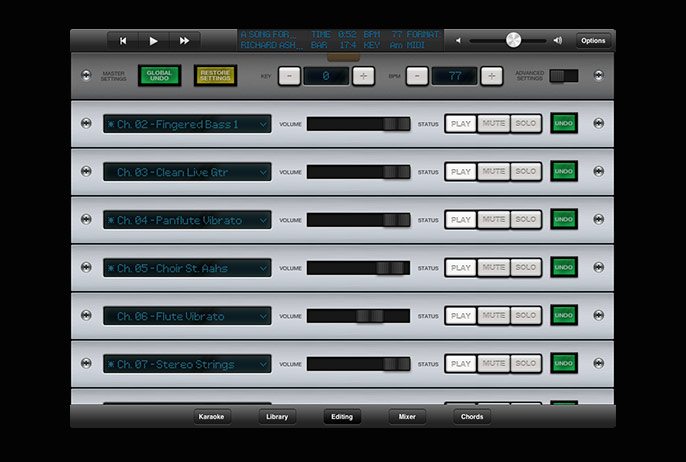The image size is (686, 462).
Task: Click the key value display showing 0
Action: click(x=326, y=76)
